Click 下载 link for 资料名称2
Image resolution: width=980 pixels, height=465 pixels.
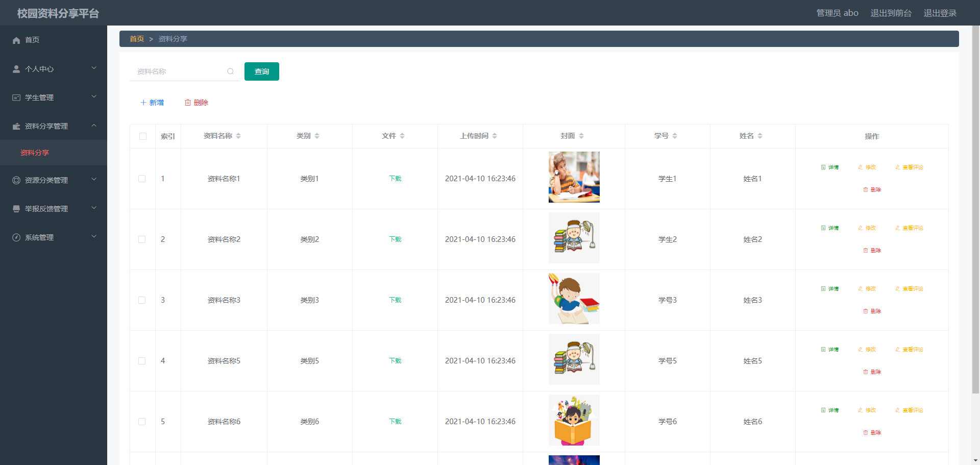click(x=395, y=239)
